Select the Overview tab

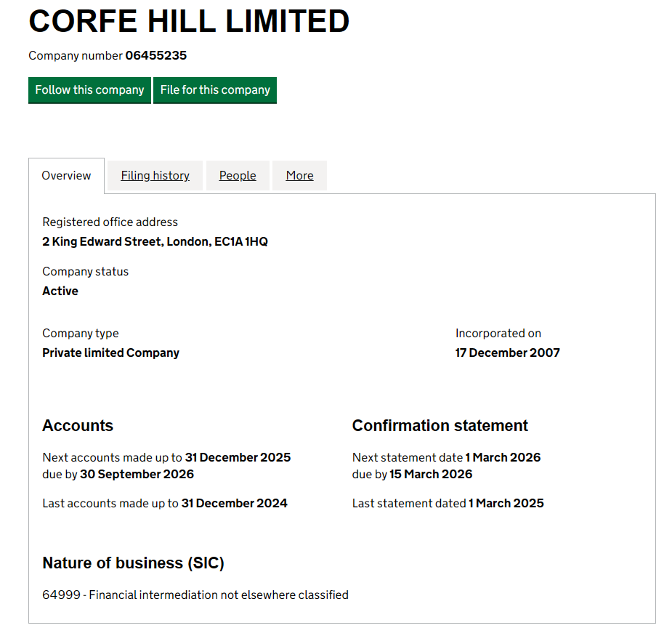pyautogui.click(x=66, y=176)
